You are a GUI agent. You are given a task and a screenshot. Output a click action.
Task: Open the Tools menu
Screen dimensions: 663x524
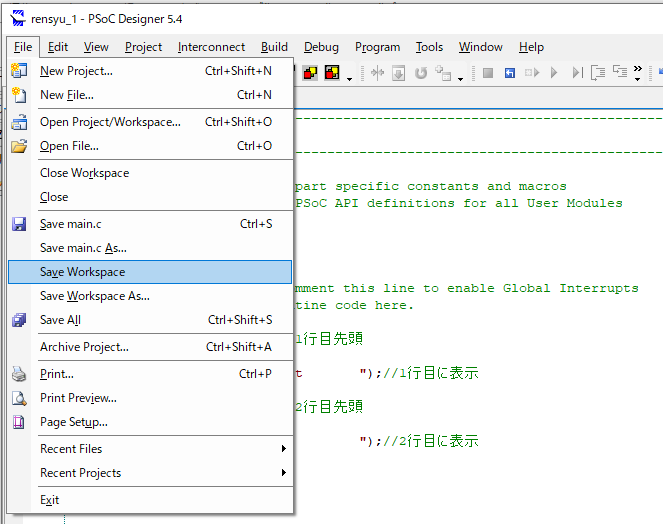429,47
